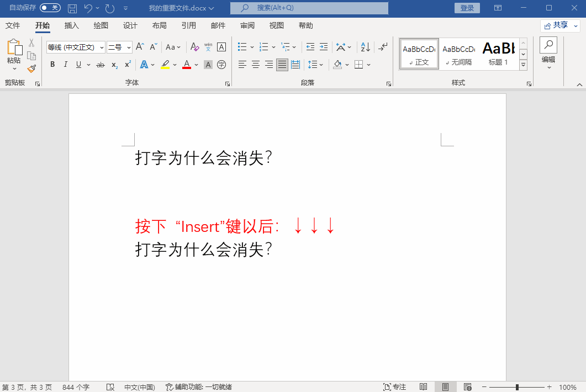
Task: Click the Increase Indent icon
Action: (x=324, y=47)
